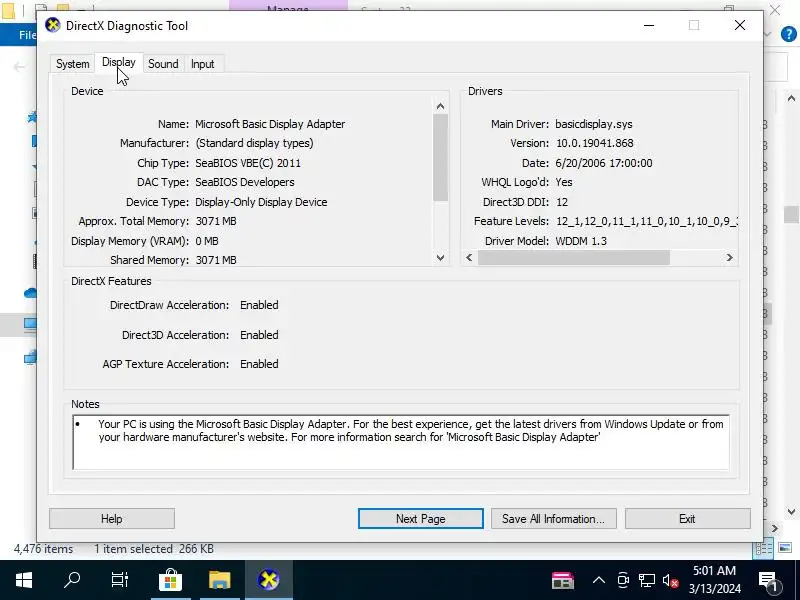Open the Sound tab
The height and width of the screenshot is (600, 800).
point(163,64)
